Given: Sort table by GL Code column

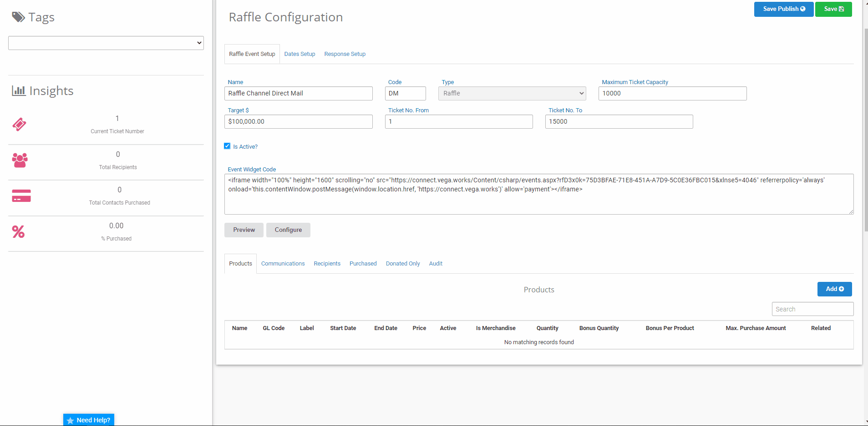Looking at the screenshot, I should [274, 328].
